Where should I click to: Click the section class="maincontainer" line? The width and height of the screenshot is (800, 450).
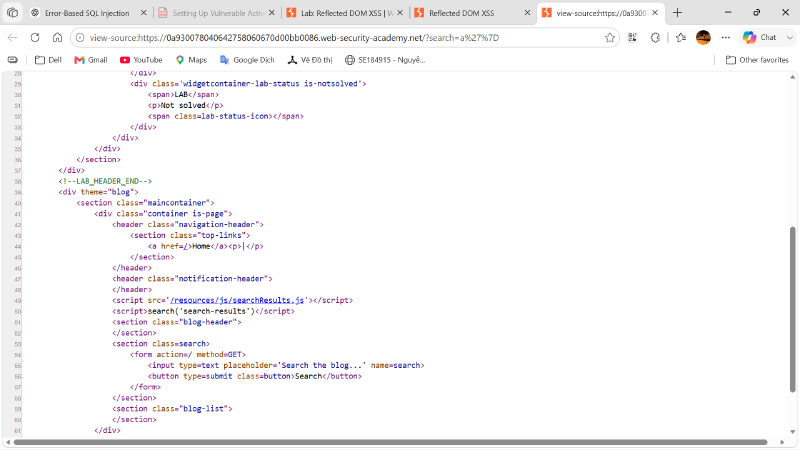tap(145, 203)
